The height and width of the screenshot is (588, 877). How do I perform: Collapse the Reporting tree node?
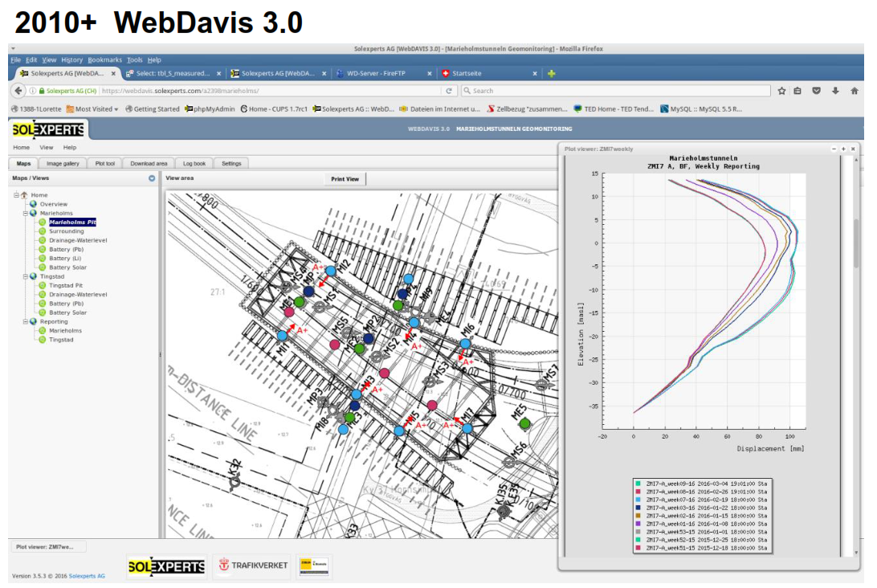tap(25, 321)
